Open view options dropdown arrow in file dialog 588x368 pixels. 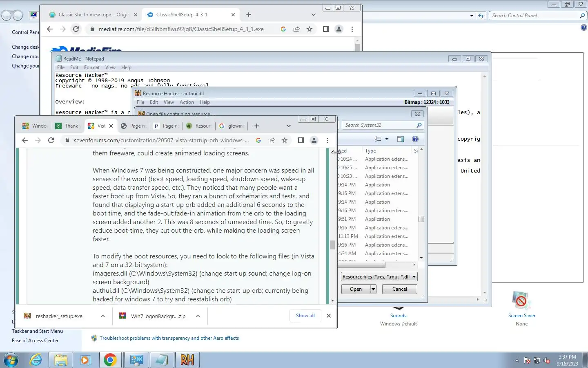tap(387, 139)
